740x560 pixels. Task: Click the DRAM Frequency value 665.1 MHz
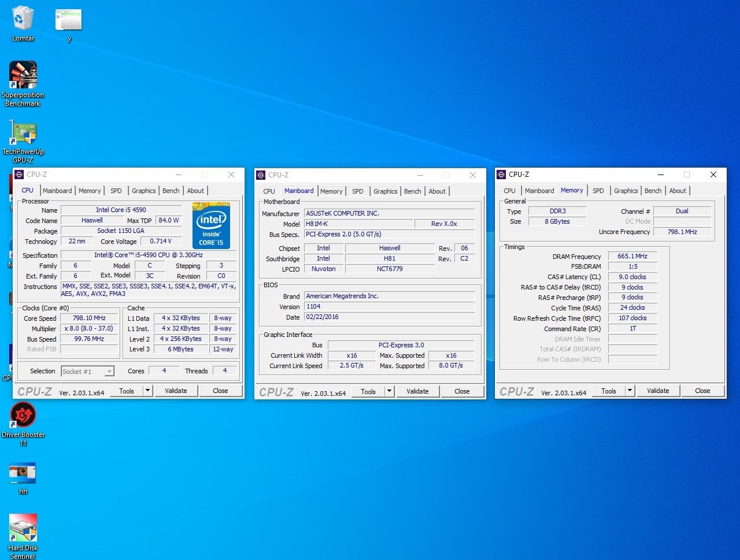coord(632,256)
